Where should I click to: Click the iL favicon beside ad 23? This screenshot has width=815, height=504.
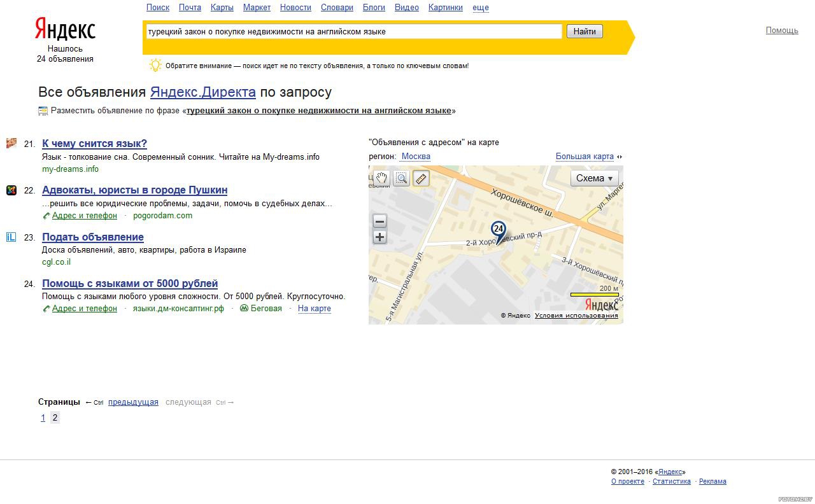(x=11, y=237)
